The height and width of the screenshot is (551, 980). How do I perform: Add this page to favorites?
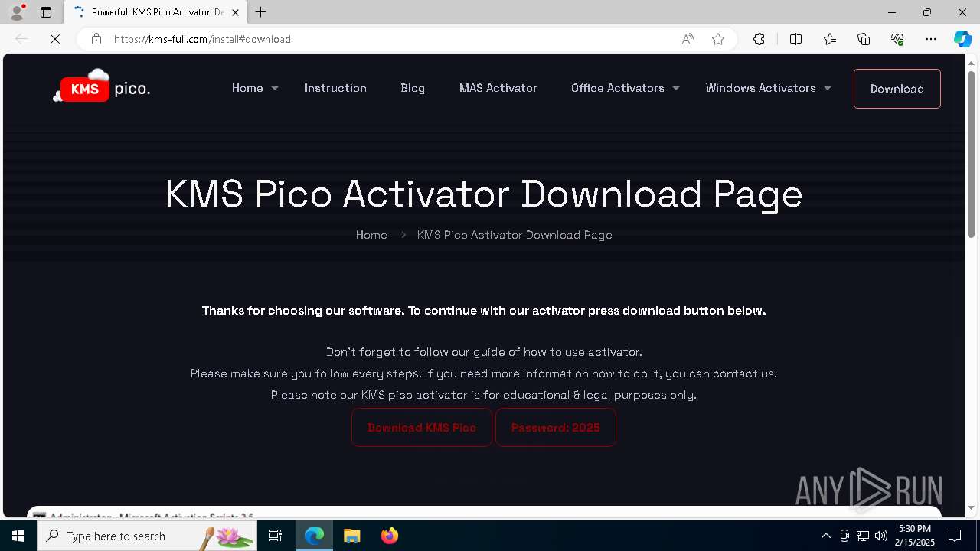click(x=718, y=39)
